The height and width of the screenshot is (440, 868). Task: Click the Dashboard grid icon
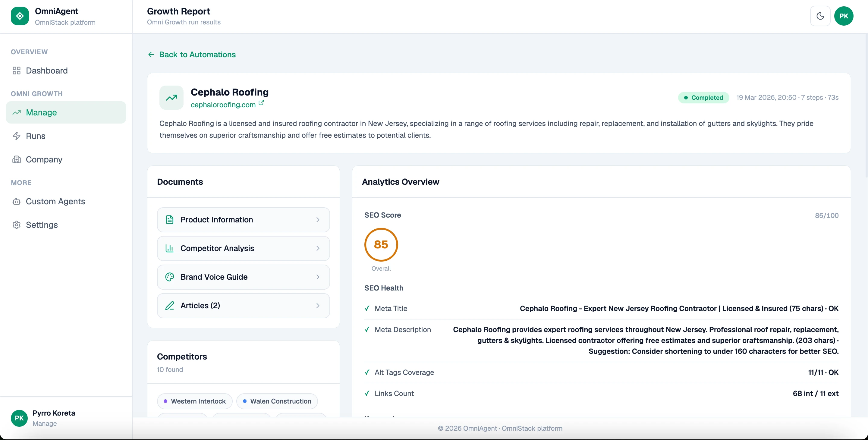point(17,71)
